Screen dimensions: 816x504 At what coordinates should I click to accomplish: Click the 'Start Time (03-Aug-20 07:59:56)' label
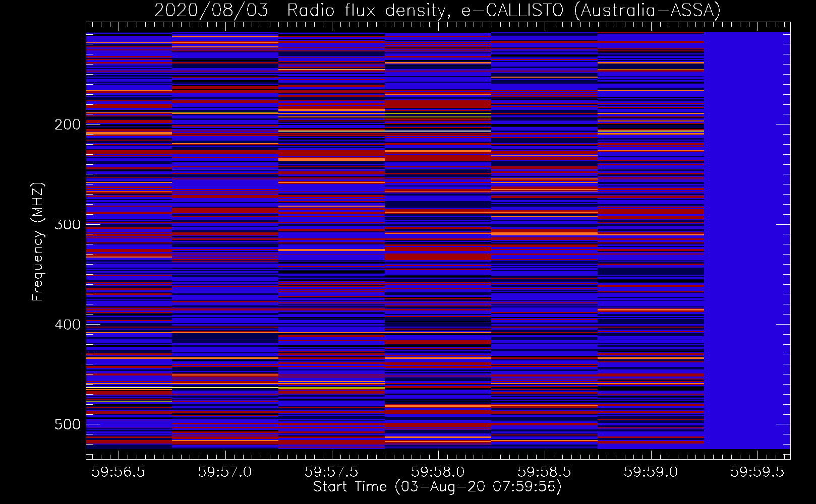437,486
